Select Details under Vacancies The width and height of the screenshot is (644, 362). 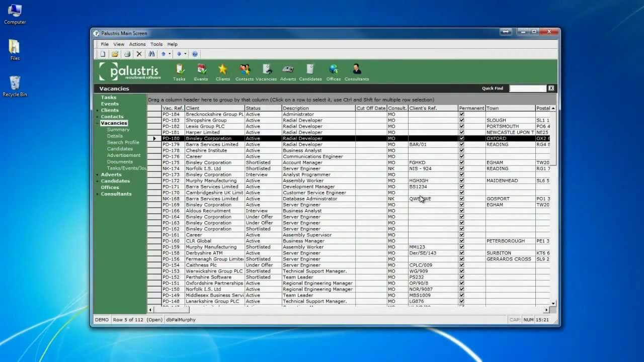pos(115,136)
